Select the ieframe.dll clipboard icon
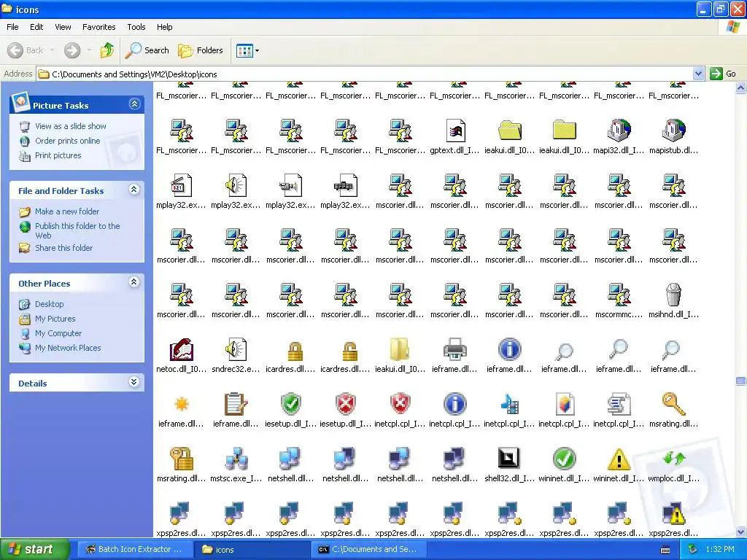747x560 pixels. coord(236,404)
